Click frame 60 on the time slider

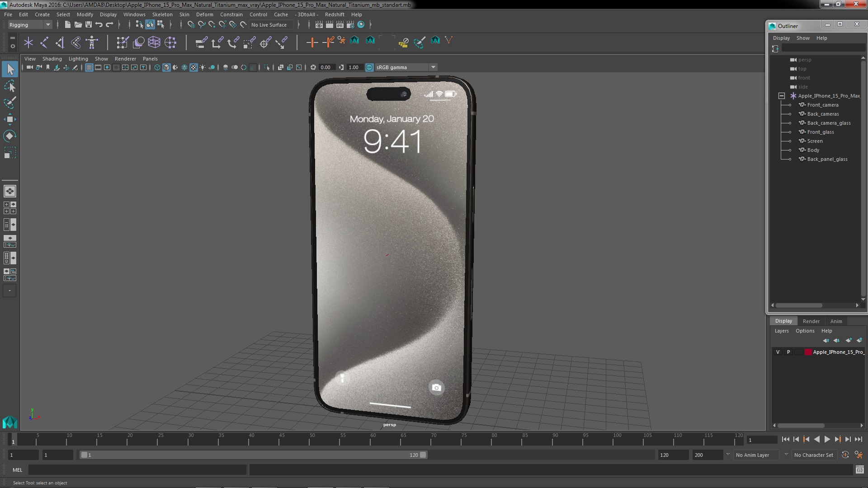[373, 439]
